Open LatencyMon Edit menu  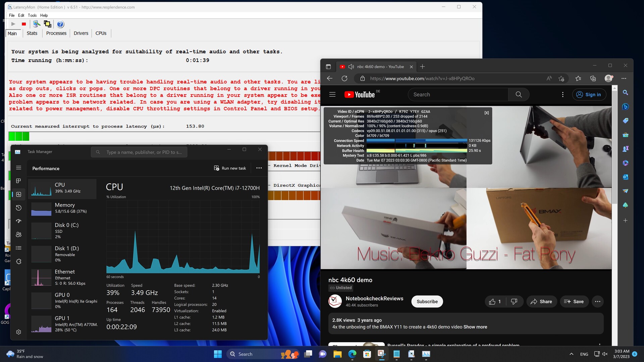tap(21, 15)
